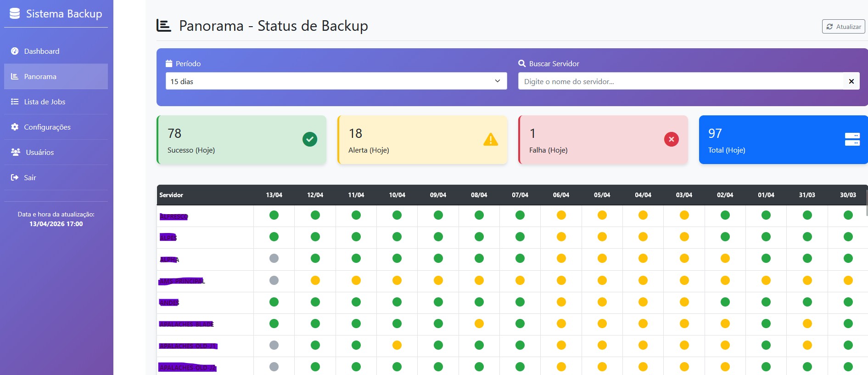Image resolution: width=868 pixels, height=375 pixels.
Task: Click the green checkmark icon on Sucesso card
Action: (x=310, y=139)
